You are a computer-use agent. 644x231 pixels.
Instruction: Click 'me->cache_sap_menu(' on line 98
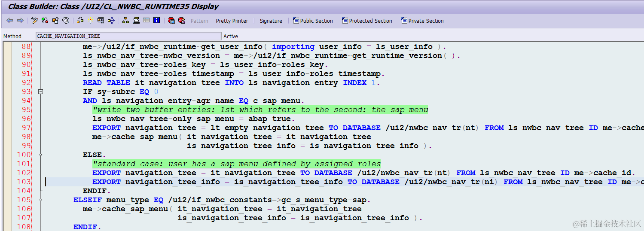(137, 137)
